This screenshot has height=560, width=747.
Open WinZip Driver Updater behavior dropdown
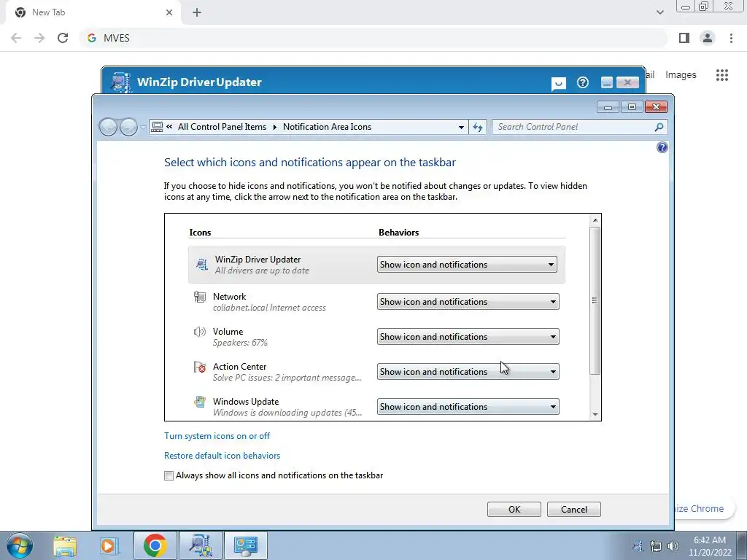point(467,265)
